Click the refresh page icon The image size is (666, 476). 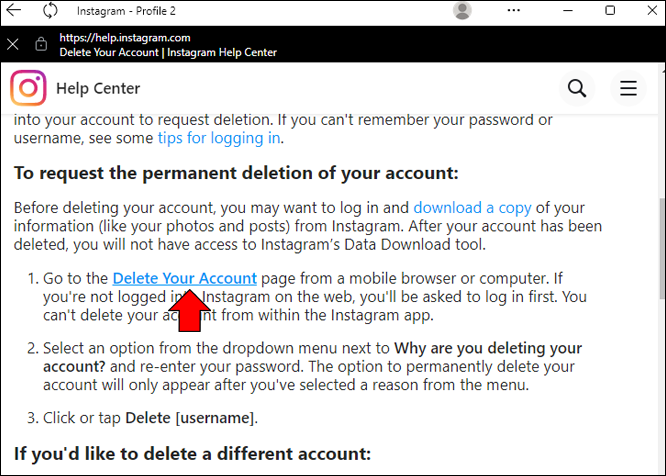coord(50,11)
